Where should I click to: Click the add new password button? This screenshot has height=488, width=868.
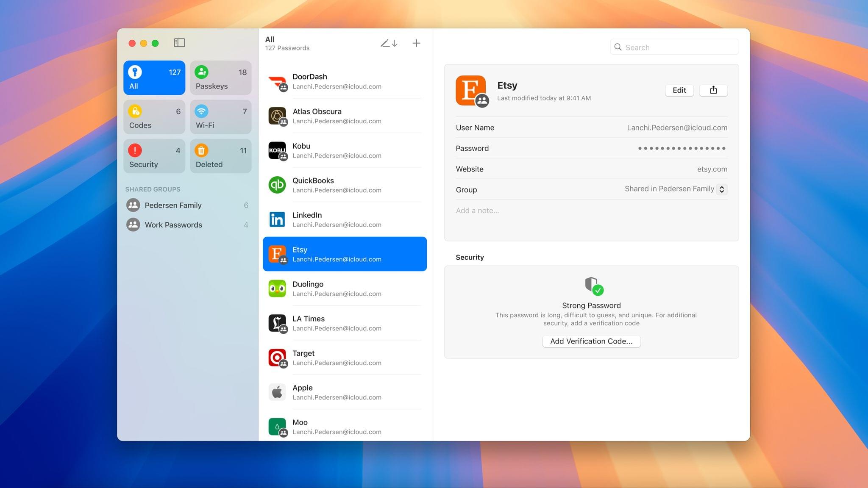click(x=417, y=43)
